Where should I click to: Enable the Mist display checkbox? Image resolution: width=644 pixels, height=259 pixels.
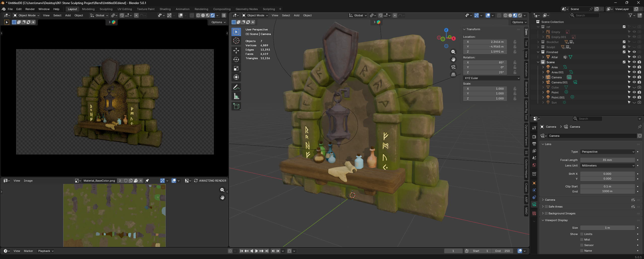tap(582, 240)
